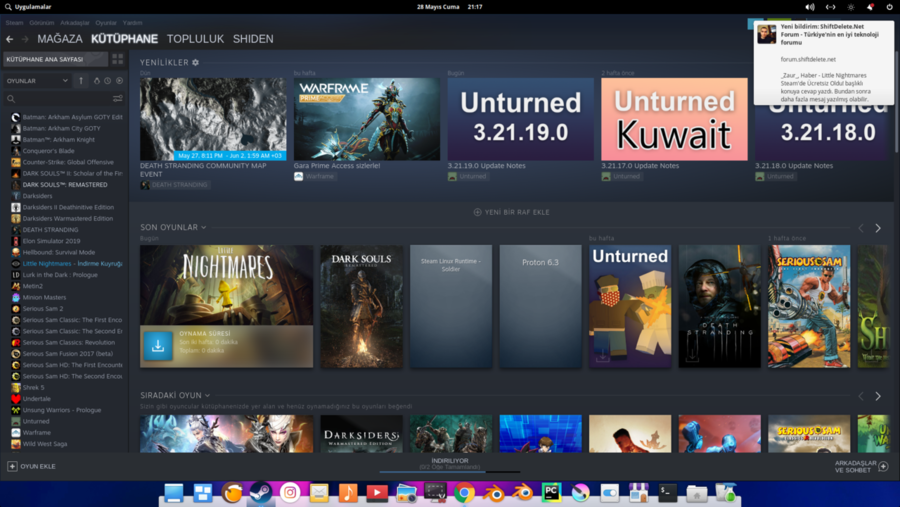Open the Dark Souls Remastered cover

[x=361, y=306]
